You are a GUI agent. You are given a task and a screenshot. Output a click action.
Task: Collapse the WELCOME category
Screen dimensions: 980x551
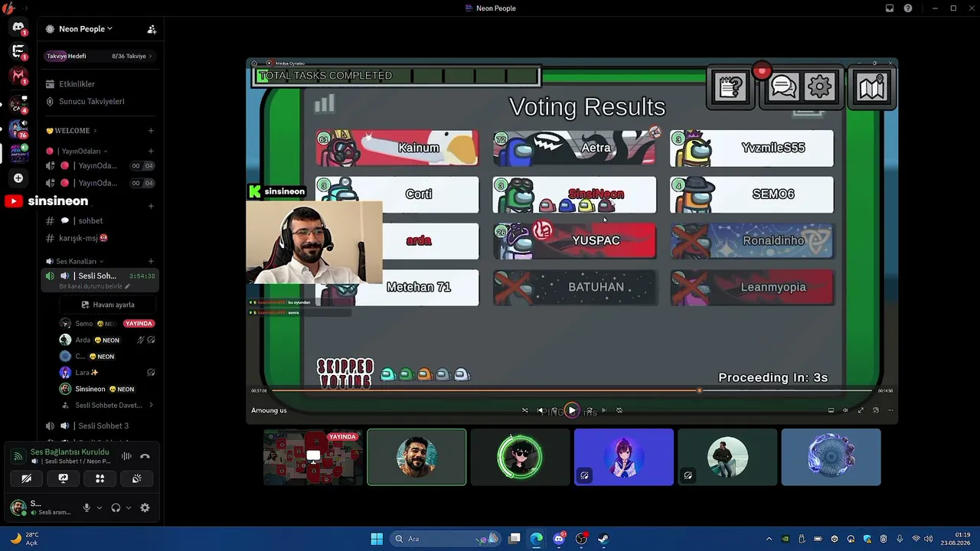[71, 131]
